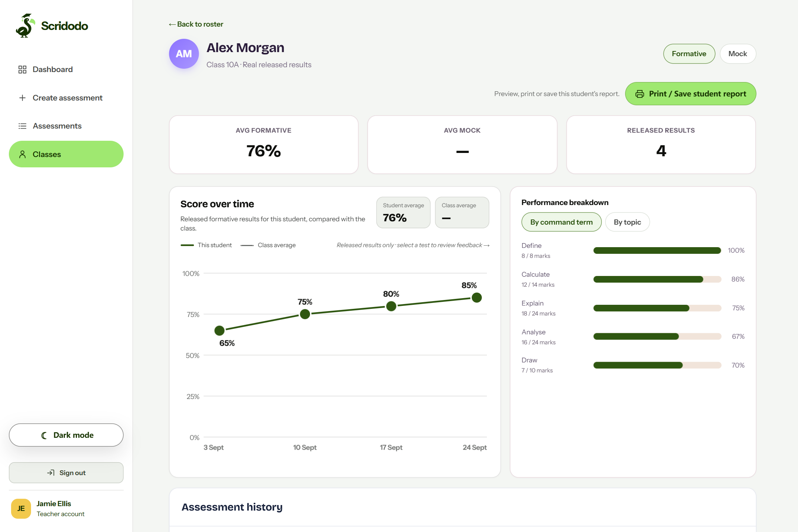798x532 pixels.
Task: Click the 75% data point on chart
Action: click(x=305, y=314)
